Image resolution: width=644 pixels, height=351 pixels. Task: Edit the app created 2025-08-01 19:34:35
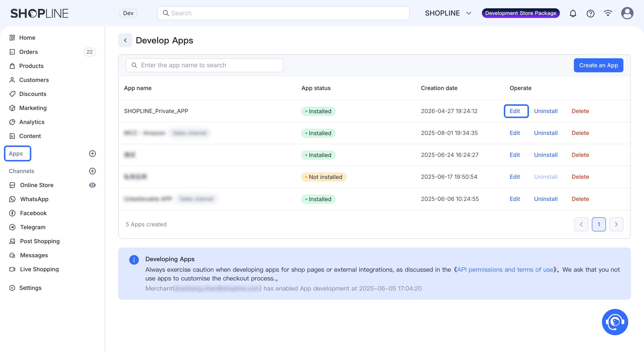(x=515, y=133)
